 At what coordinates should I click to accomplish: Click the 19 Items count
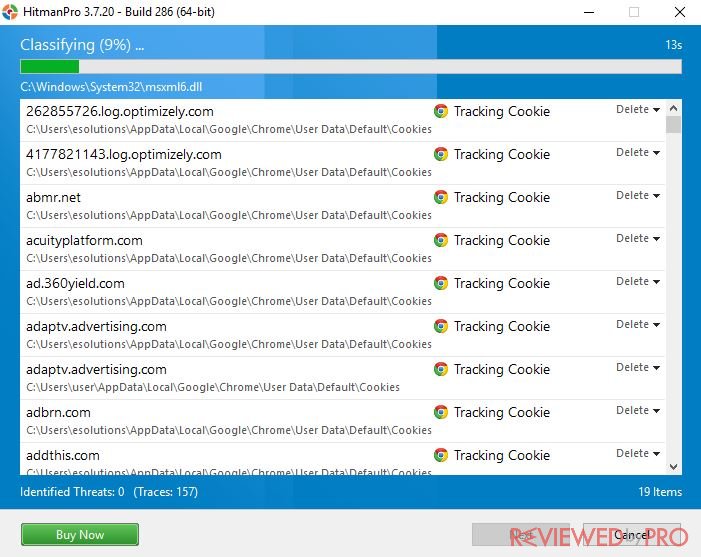coord(660,492)
